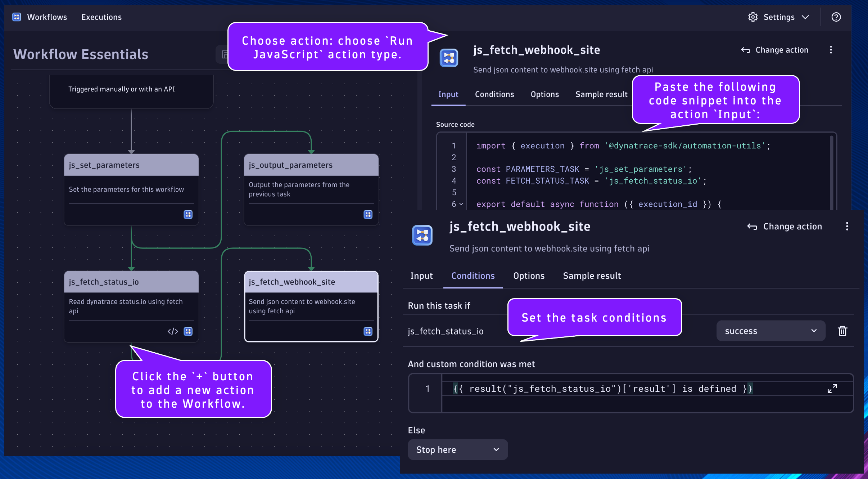Click the js_fetch_webhook_site node action icon

click(x=368, y=331)
